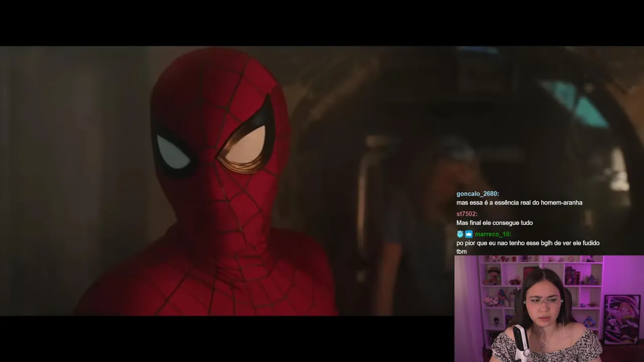Click message 'mas essa é a essência real do homem-aranha'
The width and height of the screenshot is (644, 362).
519,203
